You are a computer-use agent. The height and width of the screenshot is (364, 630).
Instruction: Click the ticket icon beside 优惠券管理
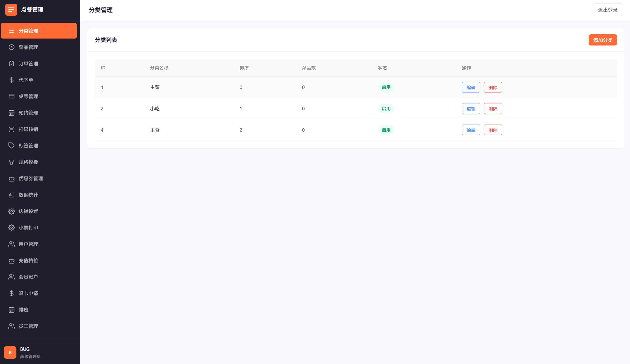pyautogui.click(x=11, y=179)
